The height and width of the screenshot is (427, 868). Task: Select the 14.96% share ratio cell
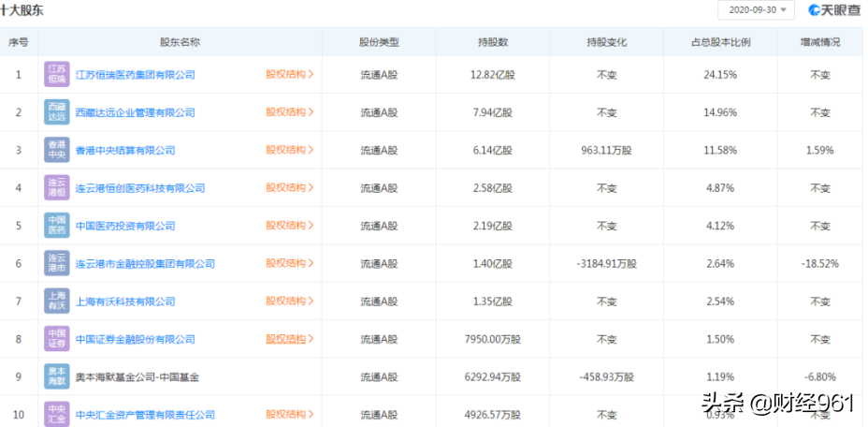tap(721, 112)
